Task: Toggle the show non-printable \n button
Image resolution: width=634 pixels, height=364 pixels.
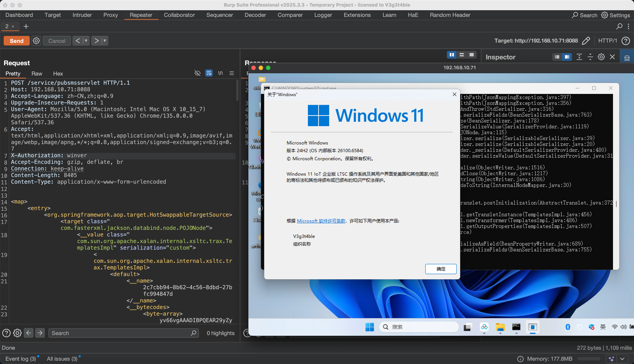Action: point(220,73)
